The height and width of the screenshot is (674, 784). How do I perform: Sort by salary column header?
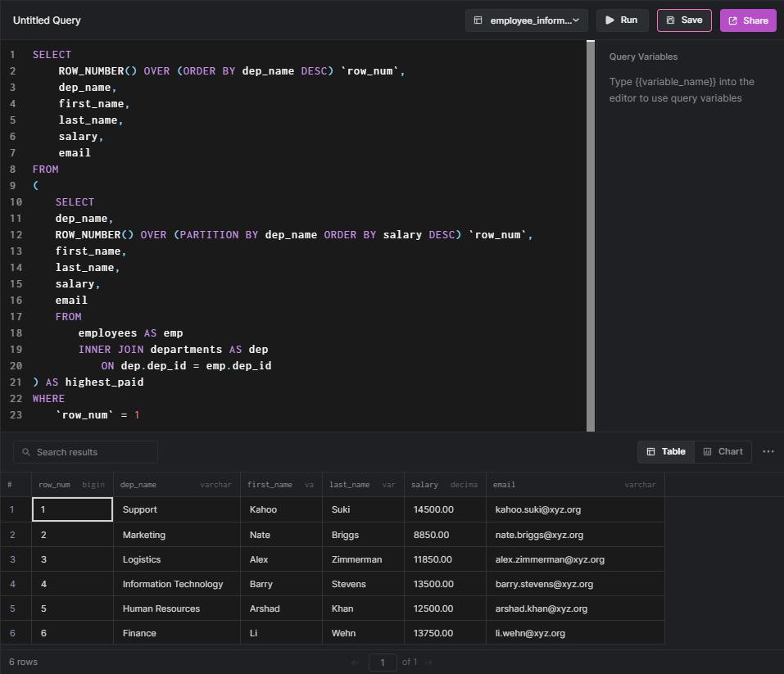click(x=445, y=485)
